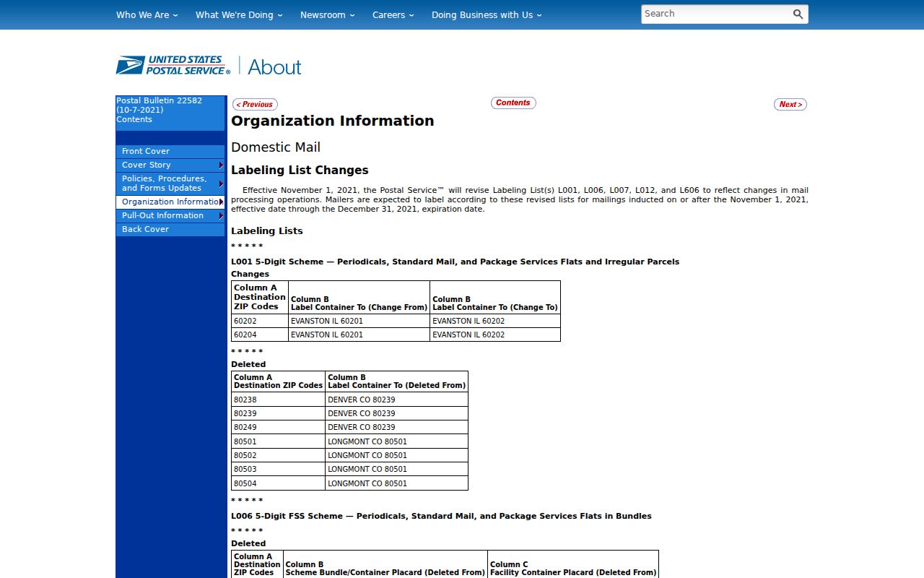Focus the Search input field
This screenshot has width=924, height=578.
coord(715,14)
